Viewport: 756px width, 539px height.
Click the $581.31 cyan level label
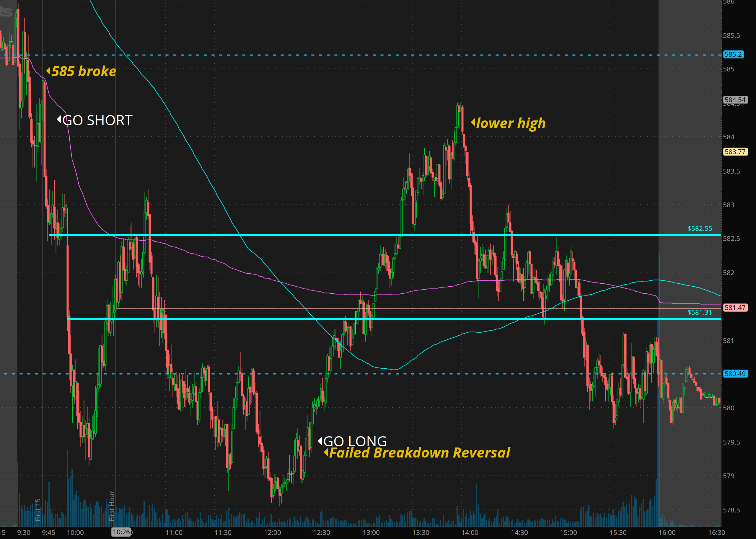(x=699, y=312)
